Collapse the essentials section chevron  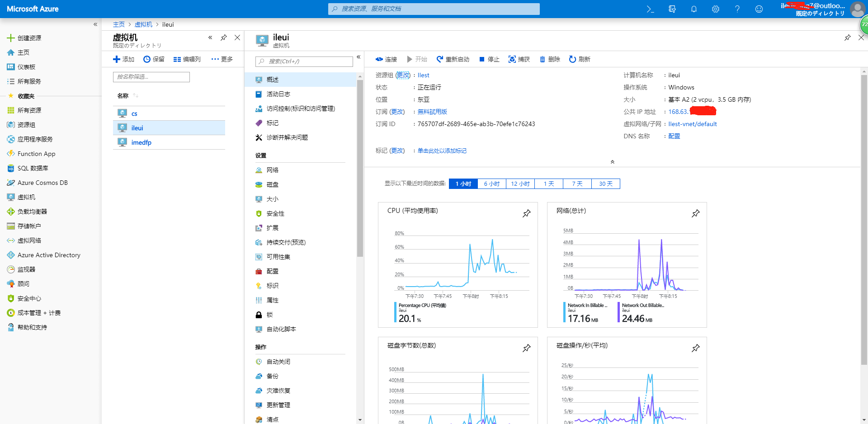tap(613, 162)
